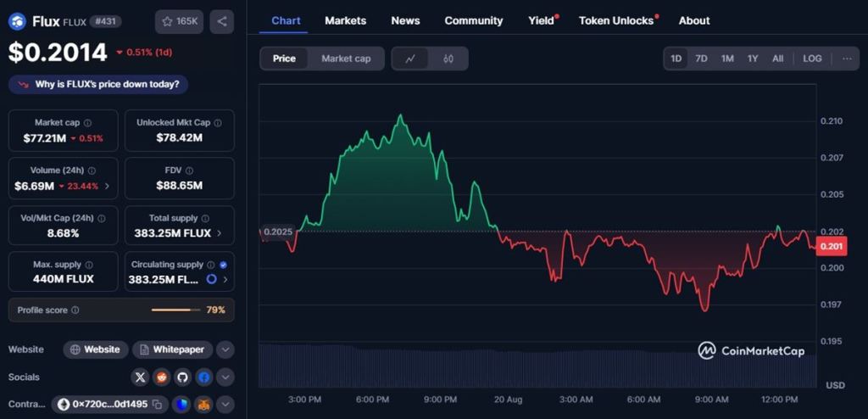Expand Volume (24h) details arrow

(x=107, y=187)
